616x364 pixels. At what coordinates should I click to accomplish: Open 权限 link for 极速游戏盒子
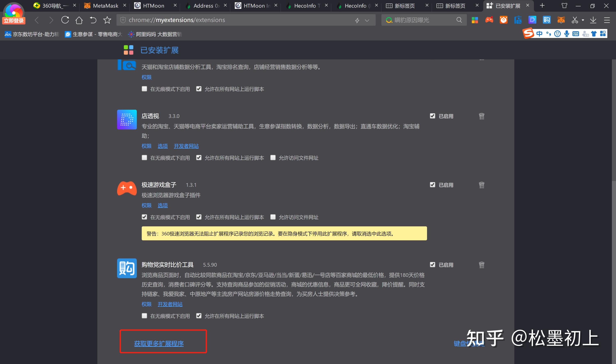click(146, 205)
